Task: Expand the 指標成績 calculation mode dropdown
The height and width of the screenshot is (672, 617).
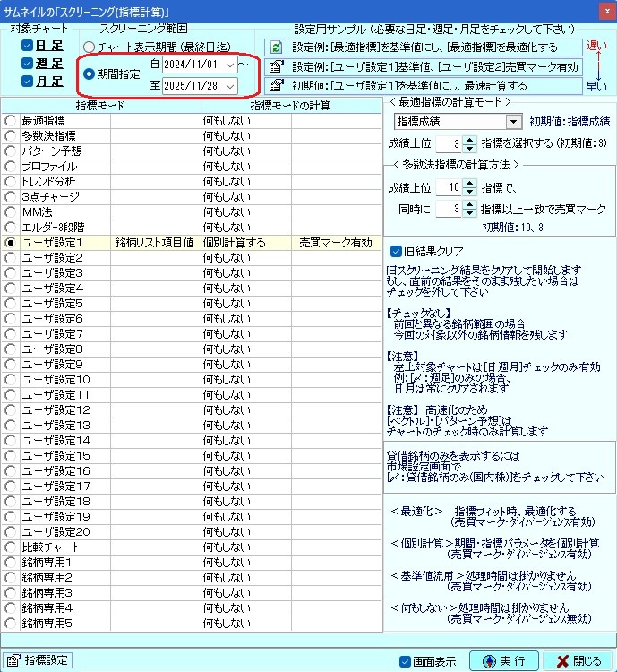Action: tap(513, 122)
